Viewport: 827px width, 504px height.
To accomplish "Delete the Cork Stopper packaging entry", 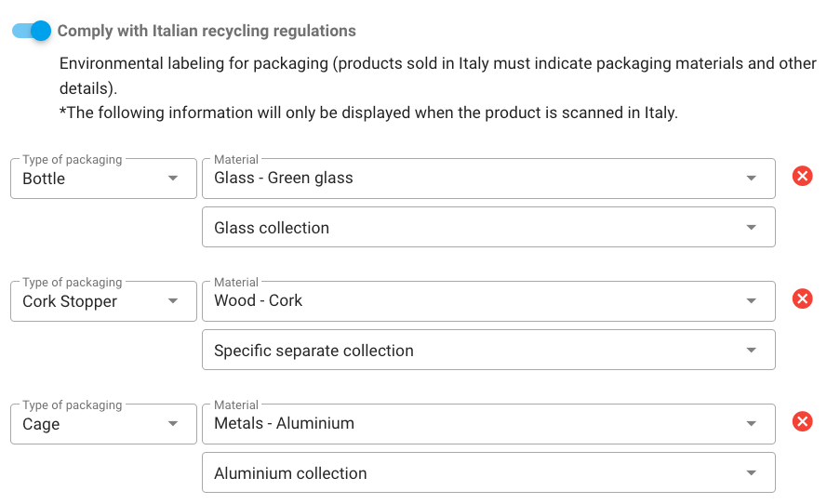I will click(x=802, y=299).
